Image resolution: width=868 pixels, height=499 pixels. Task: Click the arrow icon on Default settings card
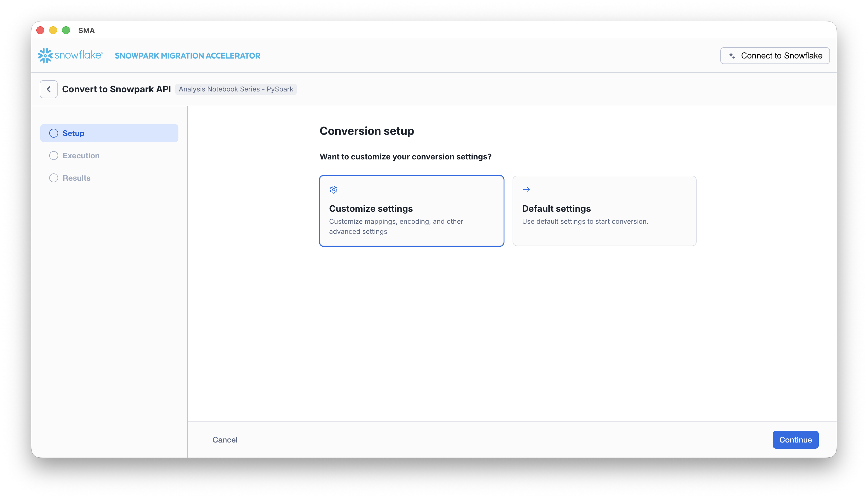pyautogui.click(x=526, y=190)
